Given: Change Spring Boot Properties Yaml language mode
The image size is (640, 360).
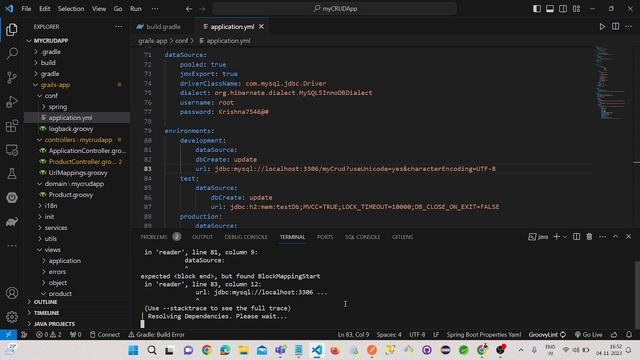Looking at the screenshot, I should (x=483, y=334).
